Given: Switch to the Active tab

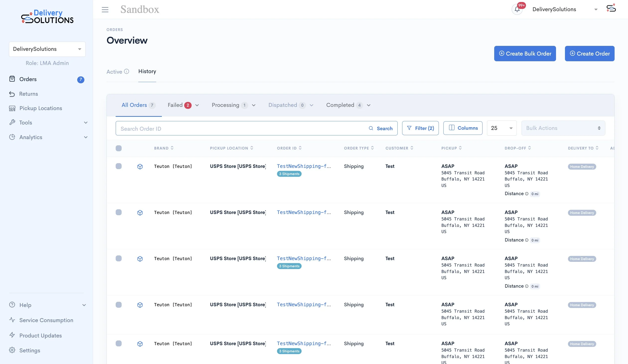Looking at the screenshot, I should tap(114, 72).
